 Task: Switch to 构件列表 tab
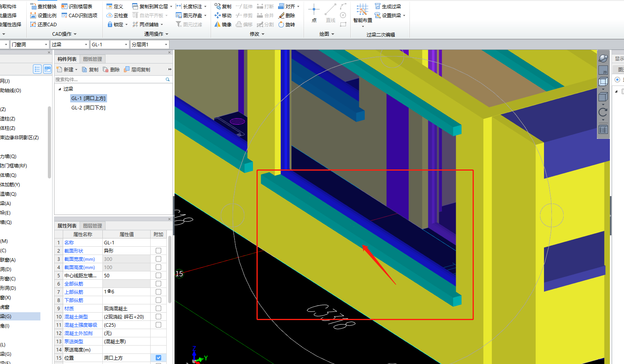pyautogui.click(x=67, y=59)
